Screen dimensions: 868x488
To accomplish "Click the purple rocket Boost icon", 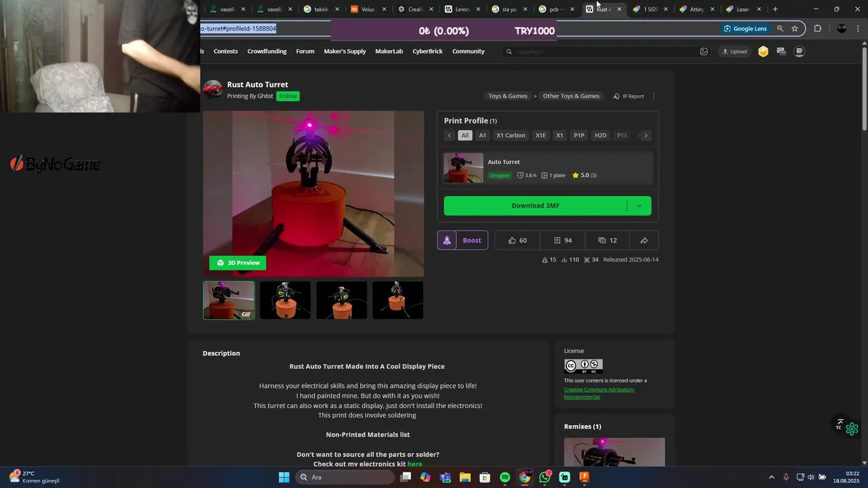I will [447, 241].
